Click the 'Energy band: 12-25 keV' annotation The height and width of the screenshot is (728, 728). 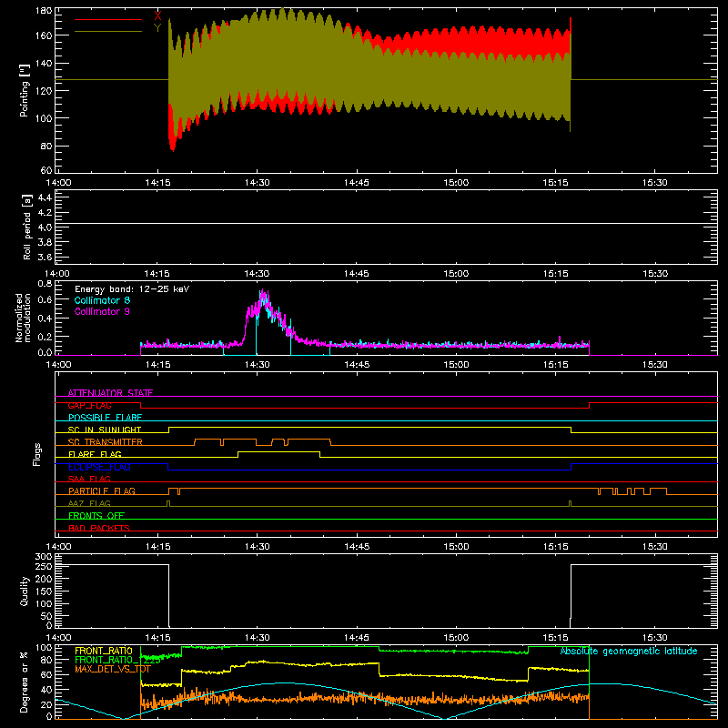132,289
